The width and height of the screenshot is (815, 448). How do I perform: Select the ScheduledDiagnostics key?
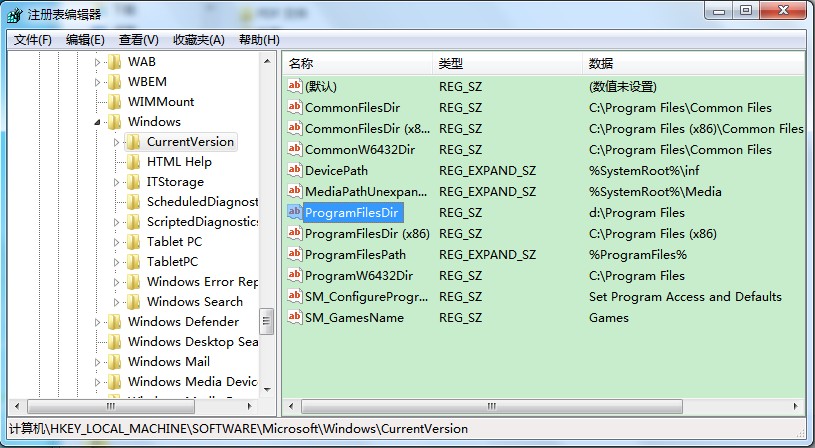(x=202, y=202)
